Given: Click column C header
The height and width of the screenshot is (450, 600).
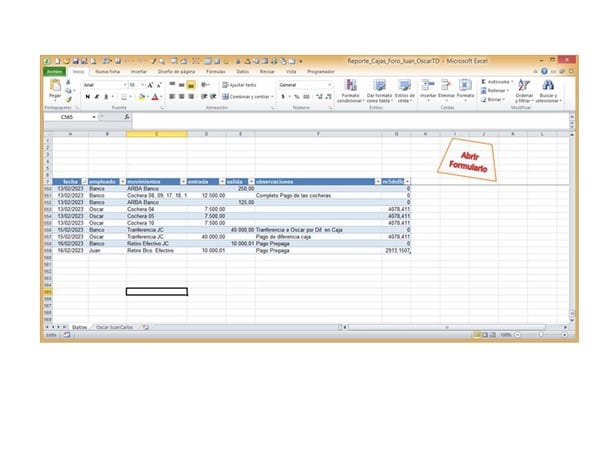Looking at the screenshot, I should [157, 134].
